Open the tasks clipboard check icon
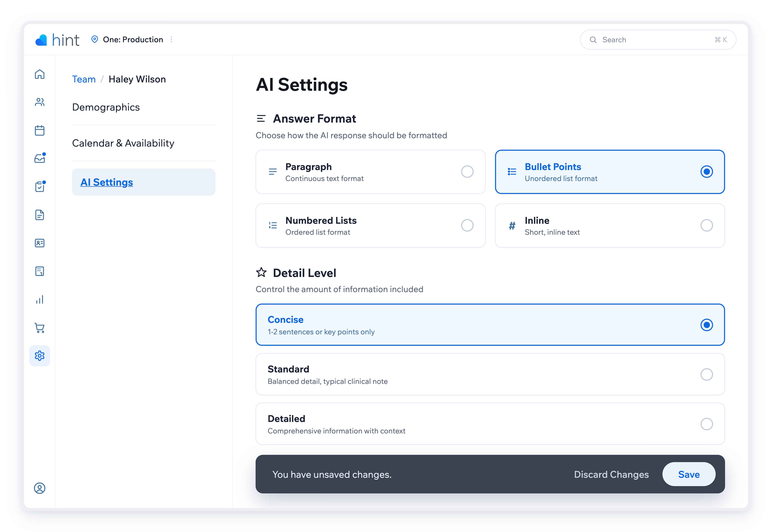 (x=40, y=187)
